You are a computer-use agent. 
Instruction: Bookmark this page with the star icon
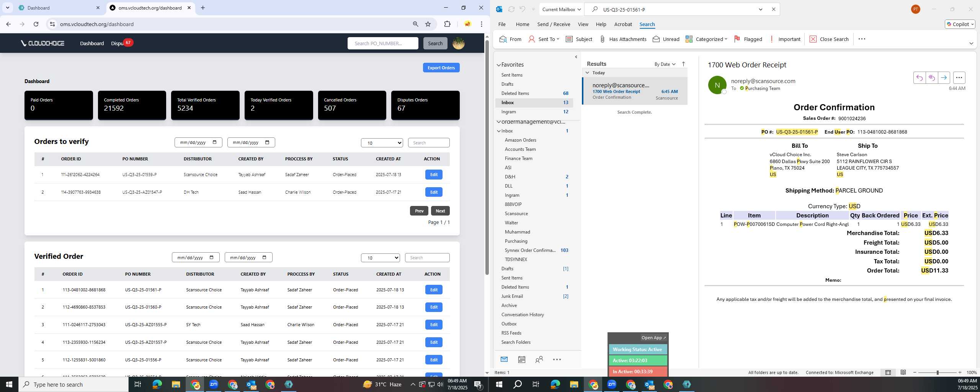click(x=428, y=24)
